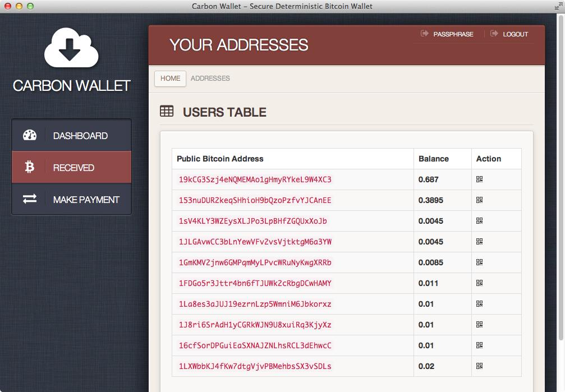
Task: Click address 153nuDUR2keqSHhioH9bQzoPzfvYJCAnEE
Action: 255,200
